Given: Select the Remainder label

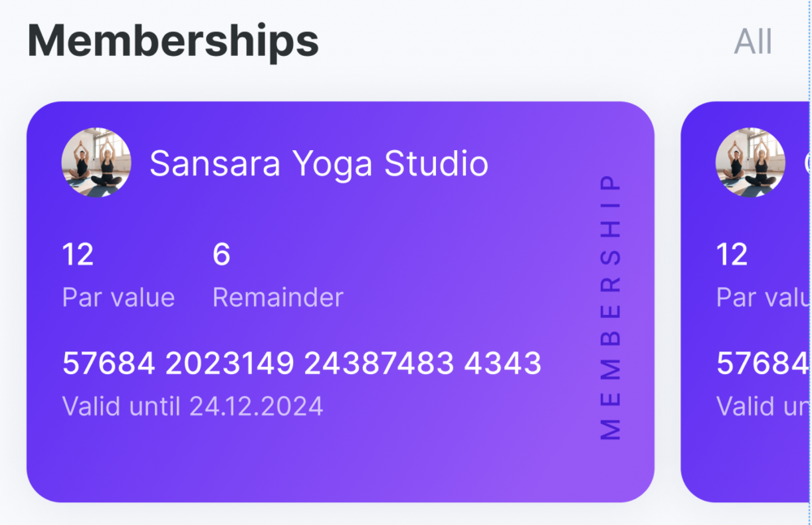Looking at the screenshot, I should click(x=278, y=298).
